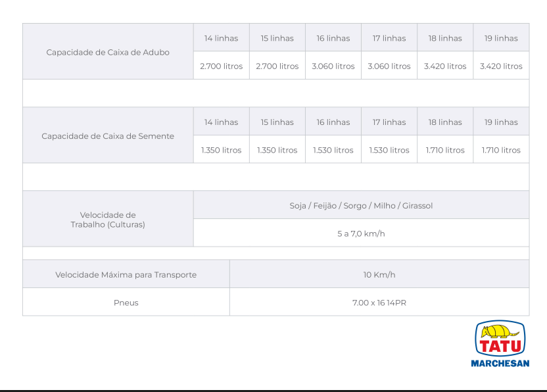Screen dimensions: 547x392
Task: Select the '10 Km/h' transport speed cell
Action: click(379, 274)
